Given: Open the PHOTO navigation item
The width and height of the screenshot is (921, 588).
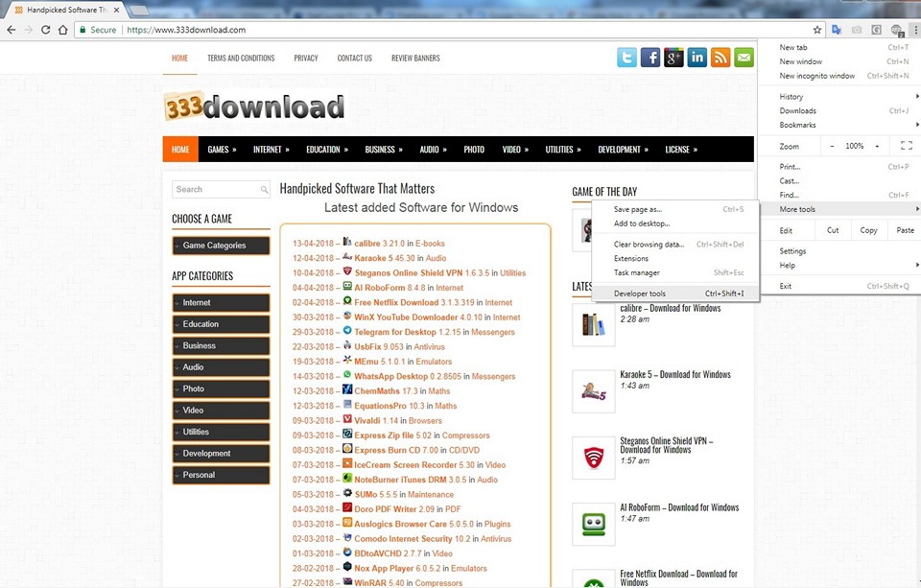Looking at the screenshot, I should point(474,150).
